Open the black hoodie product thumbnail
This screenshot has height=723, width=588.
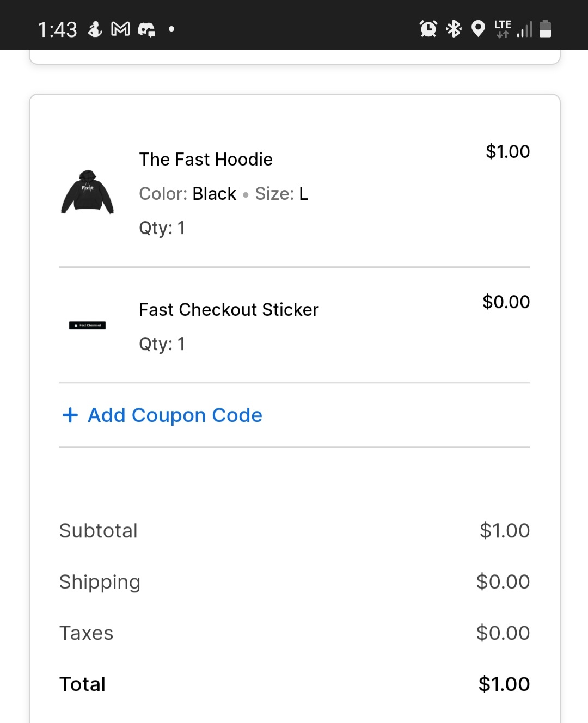[87, 192]
